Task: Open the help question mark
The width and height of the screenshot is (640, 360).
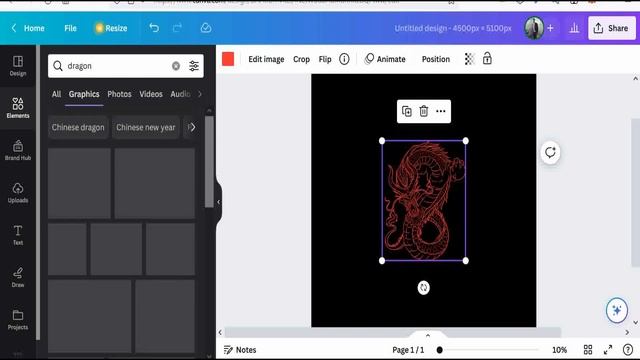Action: click(x=628, y=349)
